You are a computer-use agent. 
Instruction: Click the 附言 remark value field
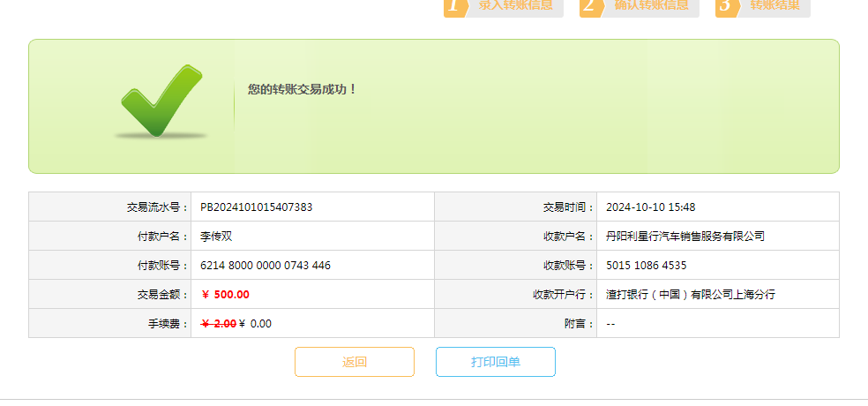point(610,324)
